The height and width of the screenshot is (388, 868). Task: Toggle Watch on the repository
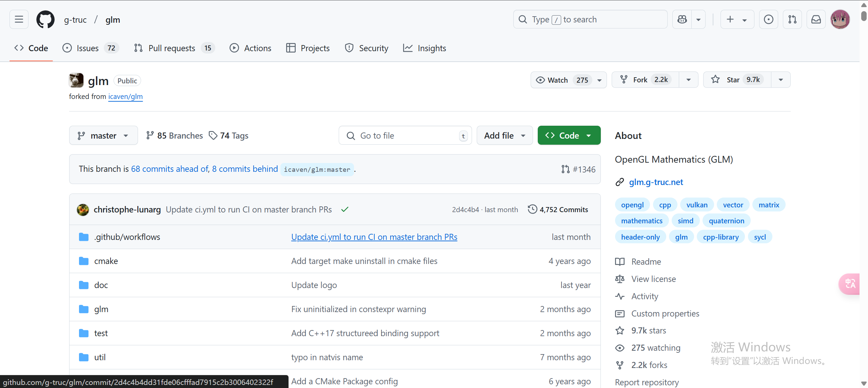click(558, 80)
